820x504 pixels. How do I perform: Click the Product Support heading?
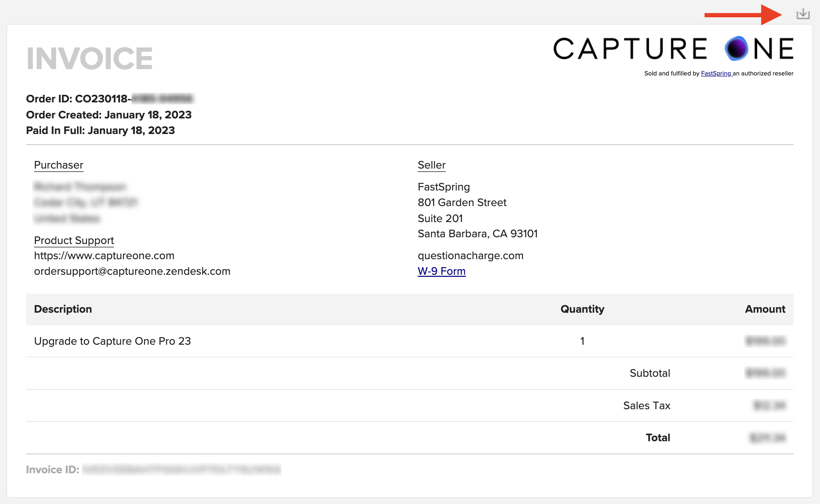[x=74, y=240]
